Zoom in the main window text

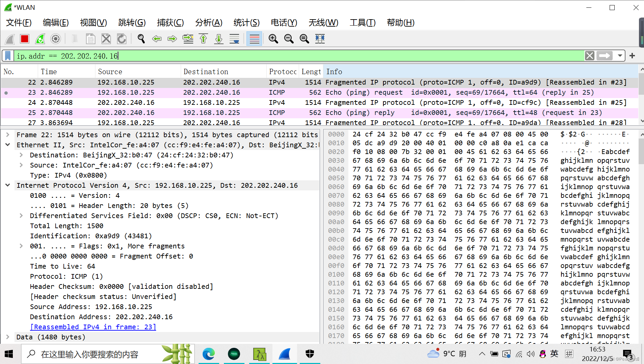[273, 39]
